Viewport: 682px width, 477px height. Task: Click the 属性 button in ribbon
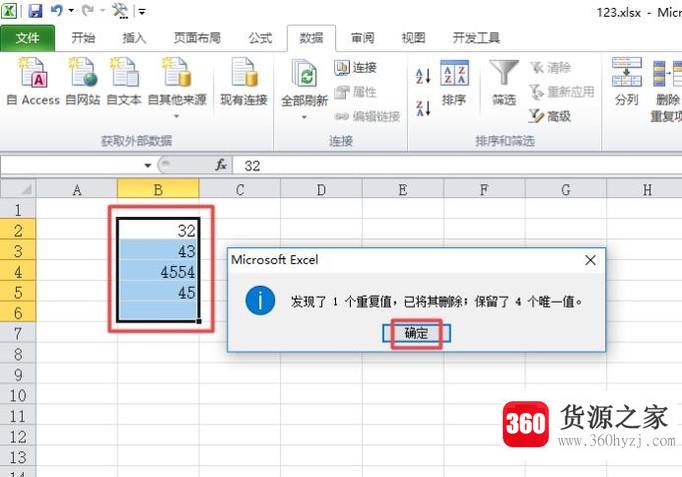click(355, 92)
